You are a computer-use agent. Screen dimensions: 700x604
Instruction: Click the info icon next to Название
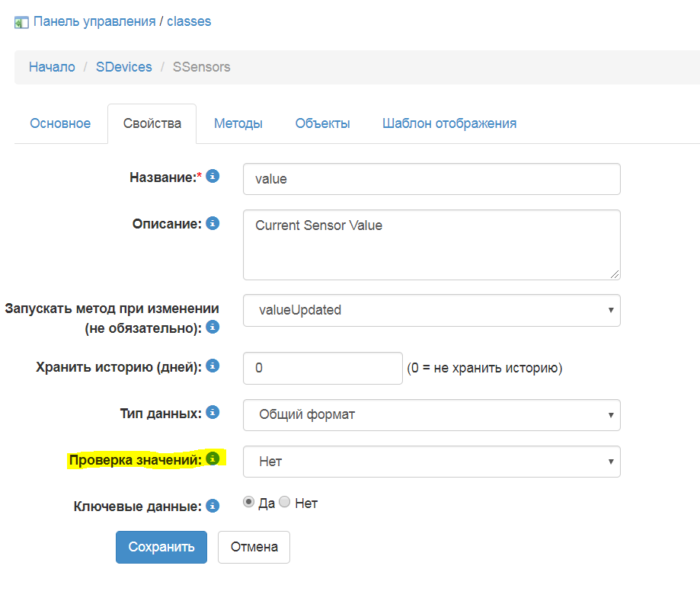(x=213, y=177)
